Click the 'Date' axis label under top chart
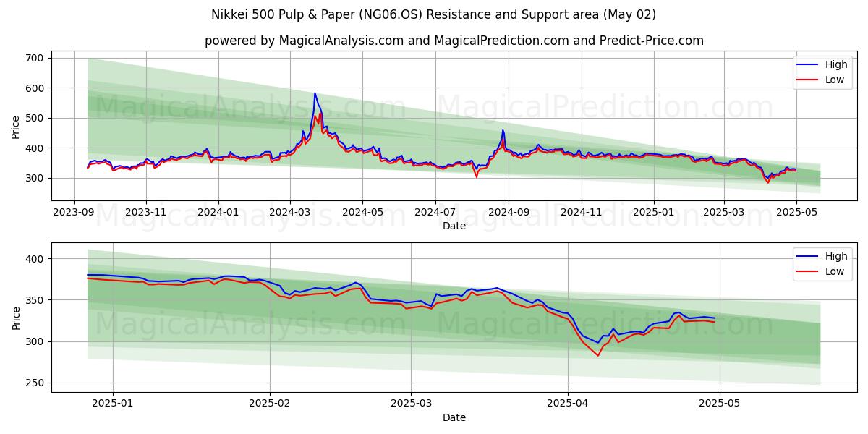The height and width of the screenshot is (434, 868). (x=454, y=226)
